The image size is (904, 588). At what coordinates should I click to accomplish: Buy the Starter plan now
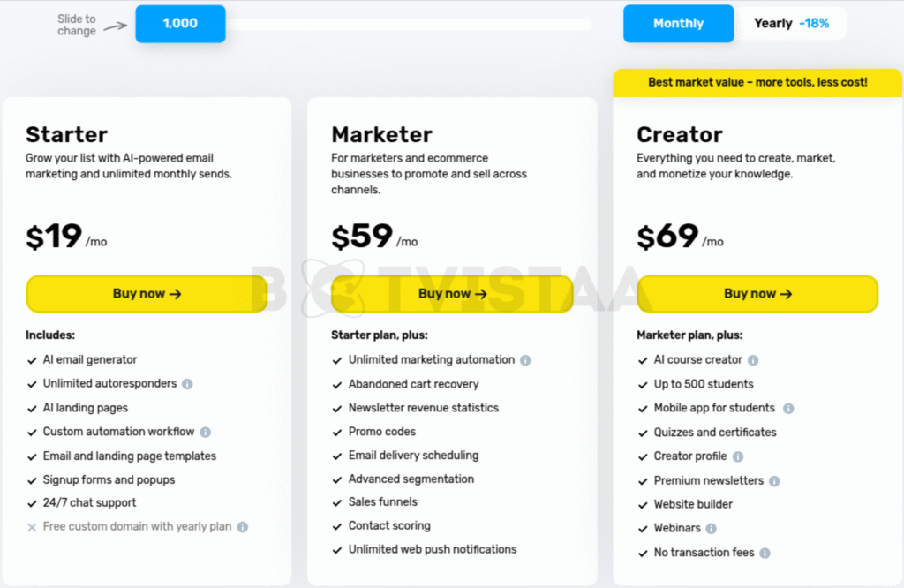pyautogui.click(x=147, y=294)
